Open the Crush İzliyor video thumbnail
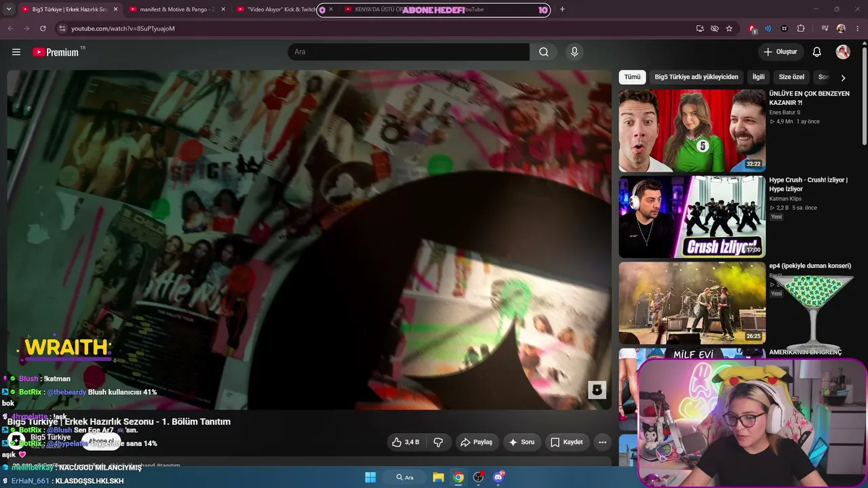Image resolution: width=868 pixels, height=488 pixels. click(x=692, y=217)
